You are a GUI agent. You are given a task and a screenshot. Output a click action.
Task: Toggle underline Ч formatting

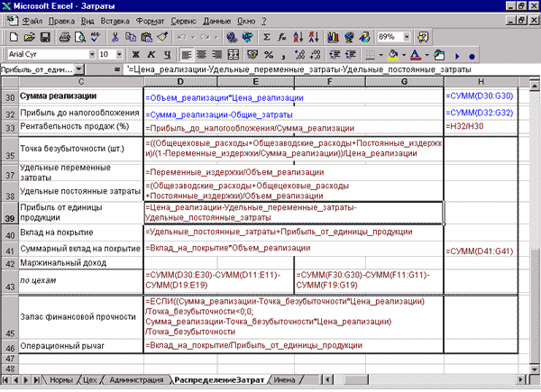pos(167,54)
